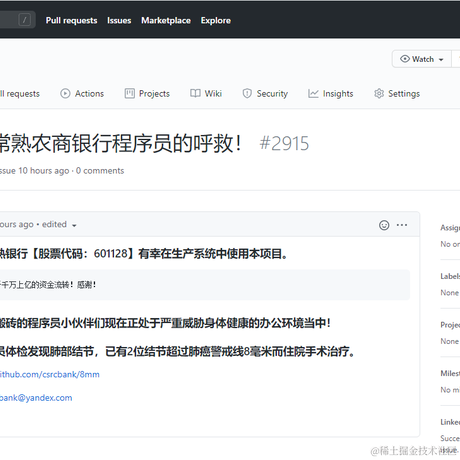The image size is (460, 460).
Task: Click the Wiki book icon
Action: pos(195,93)
